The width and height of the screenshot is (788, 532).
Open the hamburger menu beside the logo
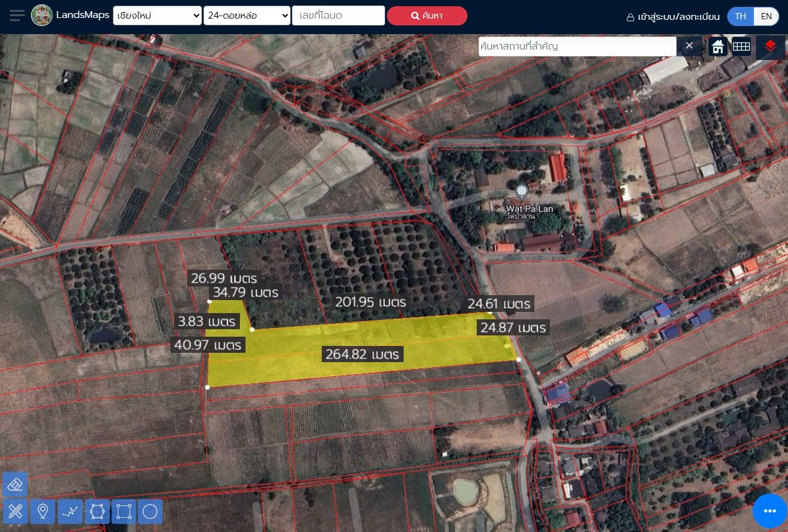click(x=17, y=16)
